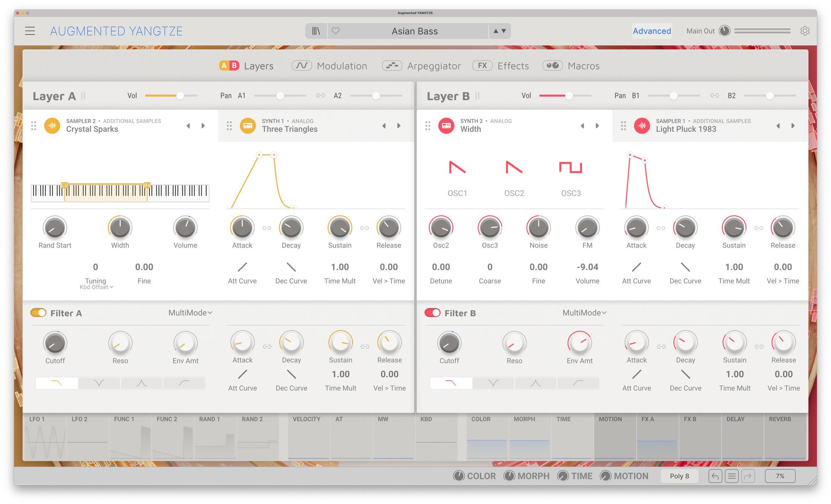The width and height of the screenshot is (831, 504).
Task: Switch to the Layers tab
Action: coord(246,66)
